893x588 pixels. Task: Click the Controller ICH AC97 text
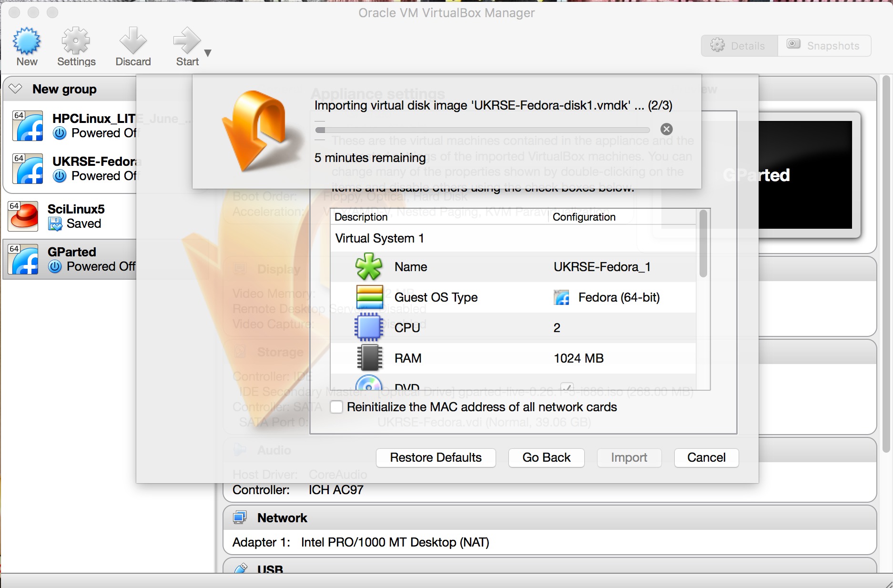pos(298,490)
